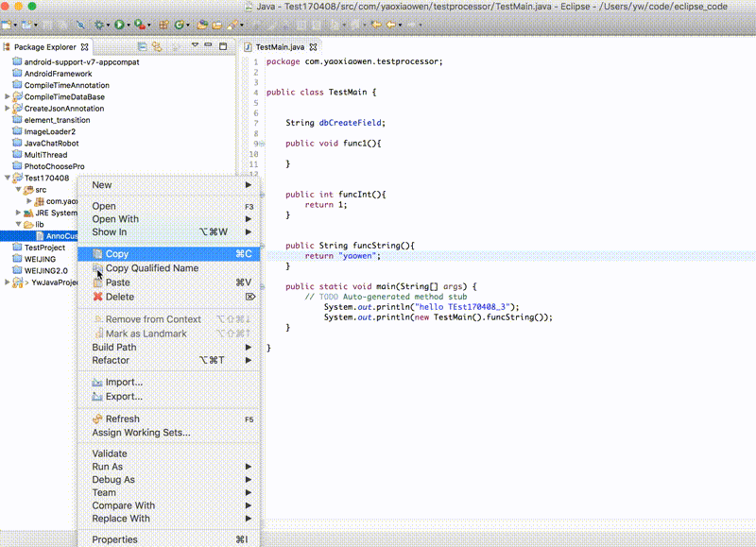Select the Package Explorer tab

coord(44,46)
